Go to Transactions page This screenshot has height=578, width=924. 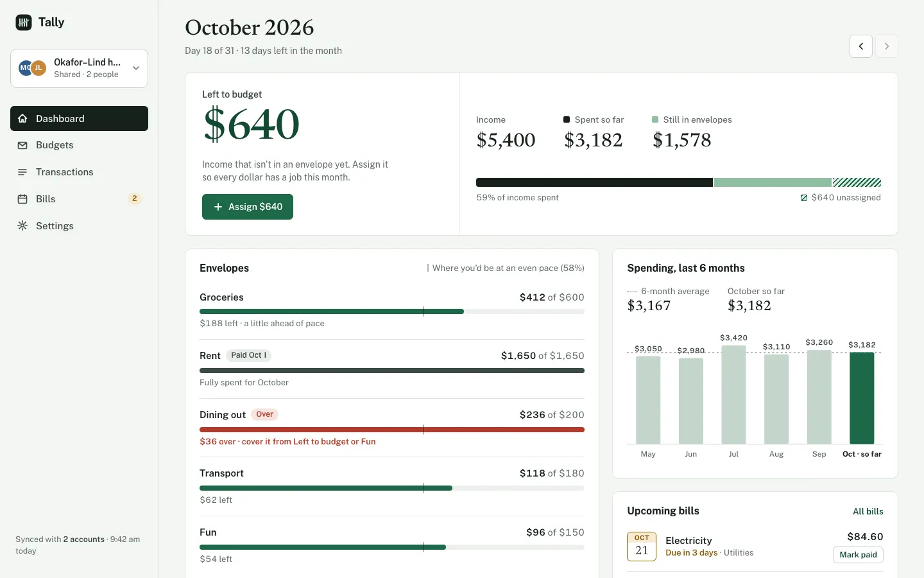[79, 172]
